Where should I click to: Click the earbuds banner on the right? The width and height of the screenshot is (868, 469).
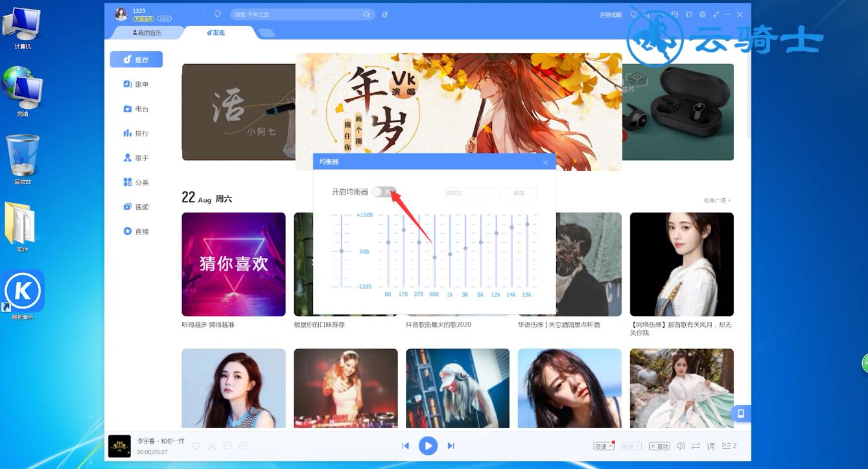[x=678, y=111]
